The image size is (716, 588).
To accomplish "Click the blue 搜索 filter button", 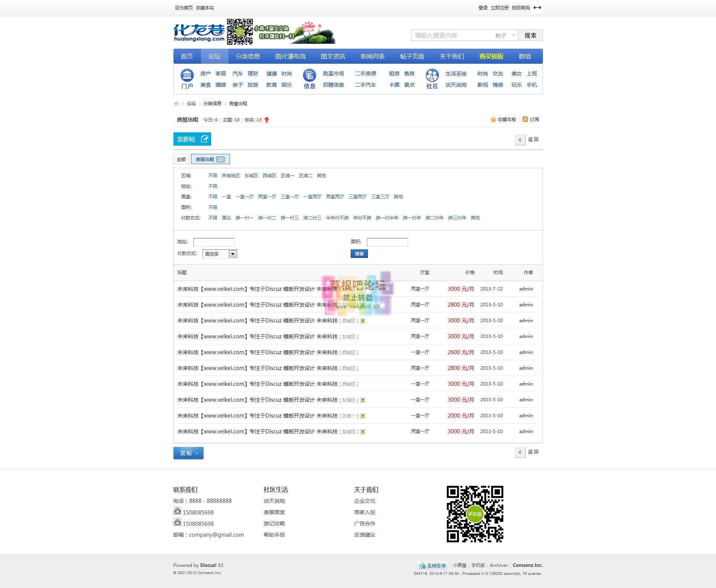I will click(x=359, y=254).
